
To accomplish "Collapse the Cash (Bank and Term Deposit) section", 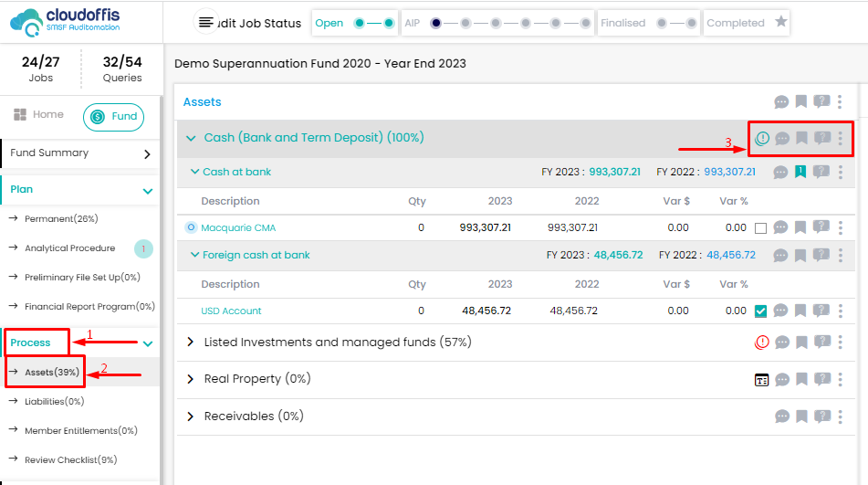I will click(x=191, y=138).
